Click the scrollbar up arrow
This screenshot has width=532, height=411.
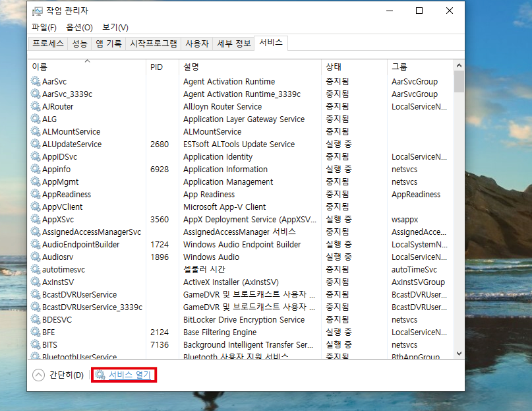(459, 65)
